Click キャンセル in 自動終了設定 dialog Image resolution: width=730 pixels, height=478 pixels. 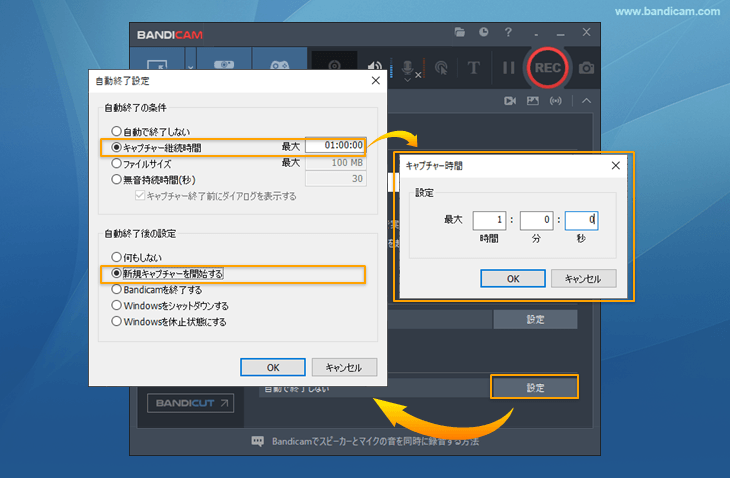click(x=344, y=367)
